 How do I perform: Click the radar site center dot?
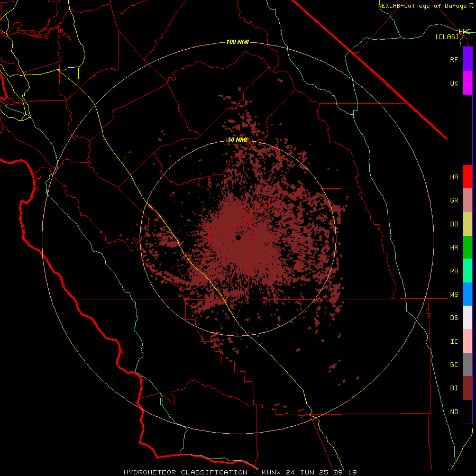pyautogui.click(x=238, y=237)
